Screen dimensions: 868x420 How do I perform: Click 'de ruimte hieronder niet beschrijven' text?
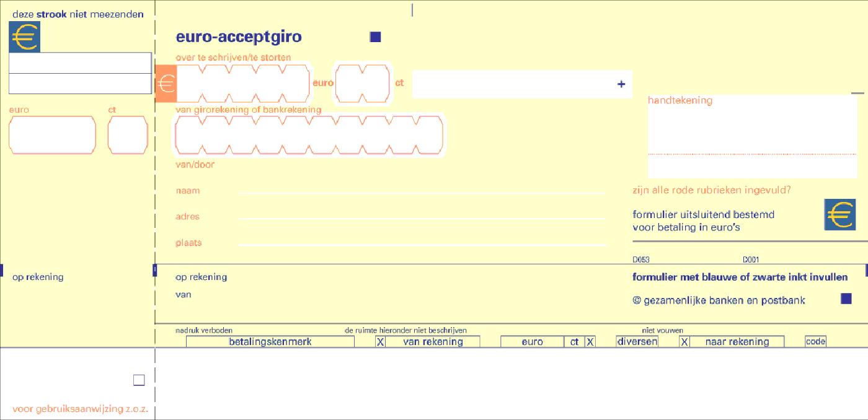[405, 331]
